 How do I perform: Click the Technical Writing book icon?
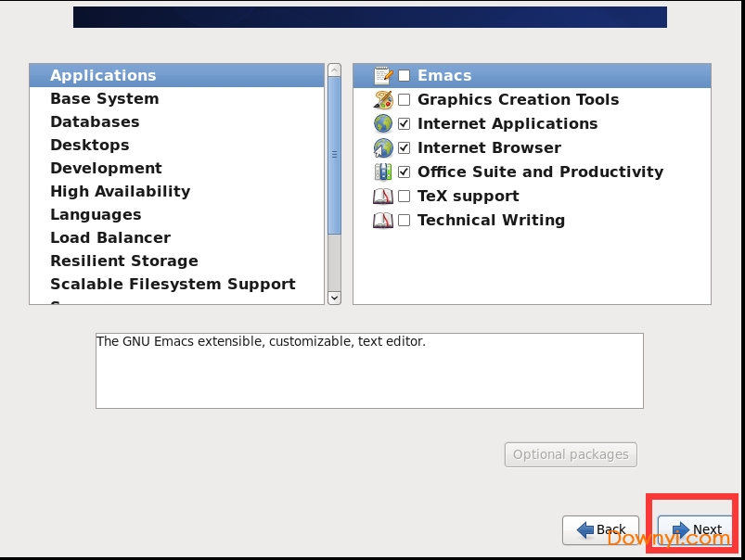coord(383,221)
